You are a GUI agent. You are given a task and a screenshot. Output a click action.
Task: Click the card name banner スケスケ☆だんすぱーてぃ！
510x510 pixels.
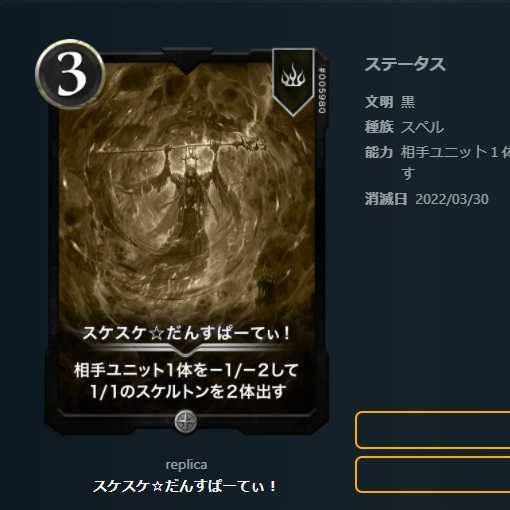point(186,334)
